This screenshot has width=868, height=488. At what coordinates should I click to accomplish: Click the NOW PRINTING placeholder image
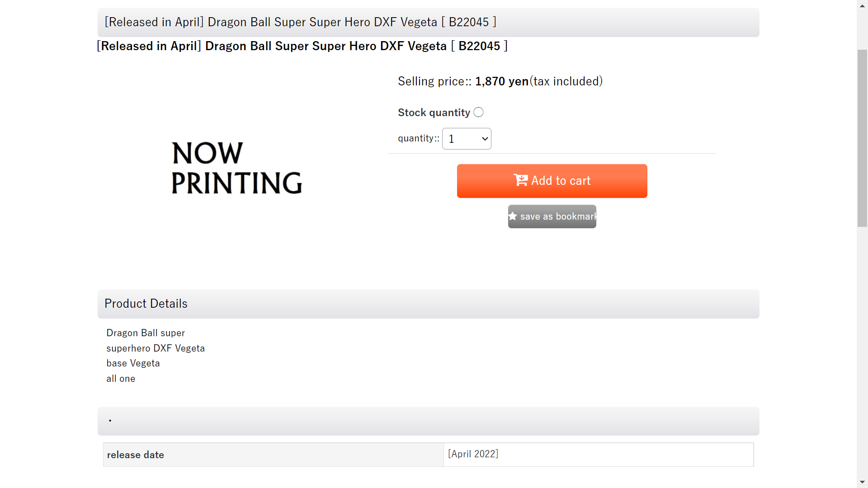pyautogui.click(x=236, y=168)
